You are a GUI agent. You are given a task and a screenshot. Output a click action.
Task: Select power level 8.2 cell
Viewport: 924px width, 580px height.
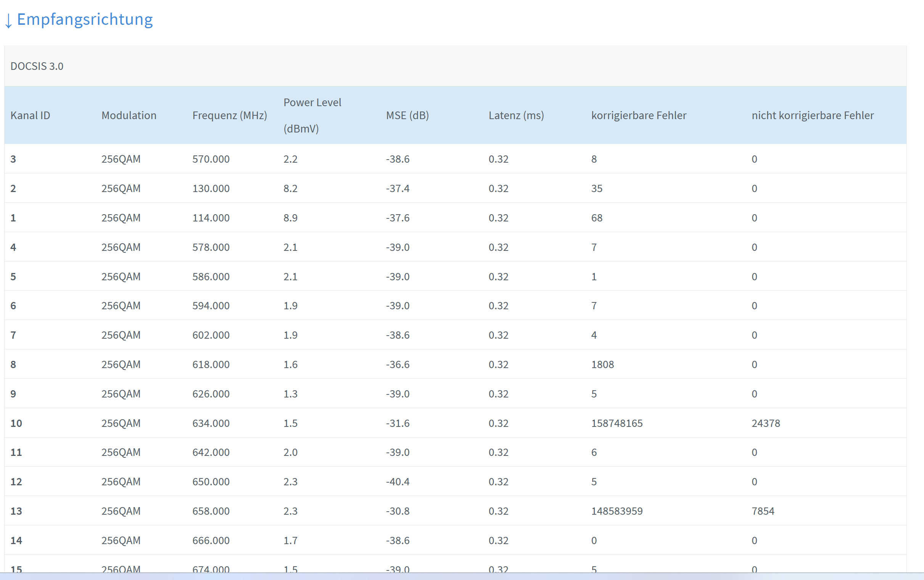click(290, 189)
